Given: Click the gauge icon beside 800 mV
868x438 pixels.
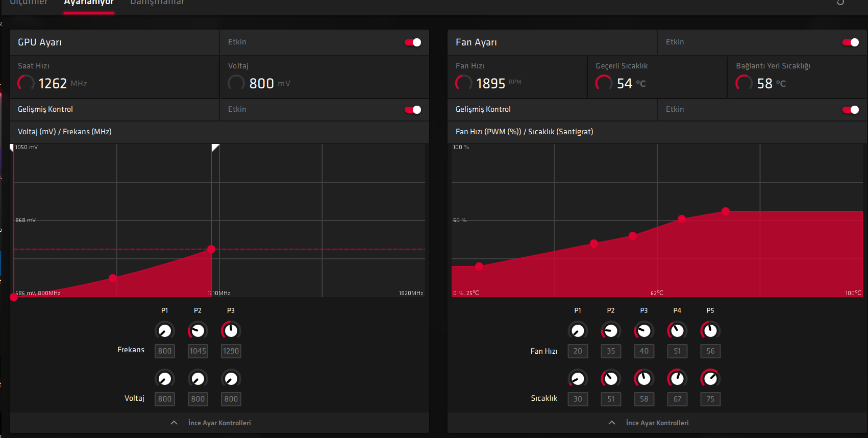Looking at the screenshot, I should pos(236,83).
